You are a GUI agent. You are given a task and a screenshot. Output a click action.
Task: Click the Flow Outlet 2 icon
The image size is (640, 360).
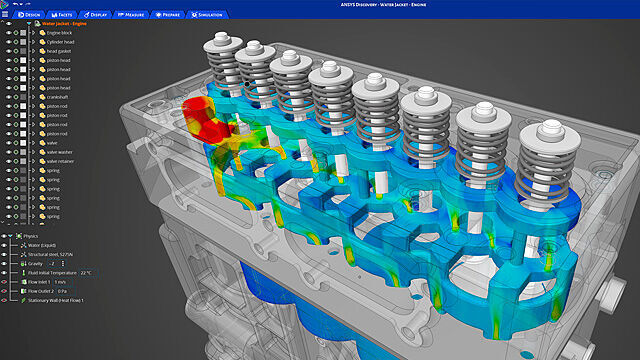[x=23, y=291]
